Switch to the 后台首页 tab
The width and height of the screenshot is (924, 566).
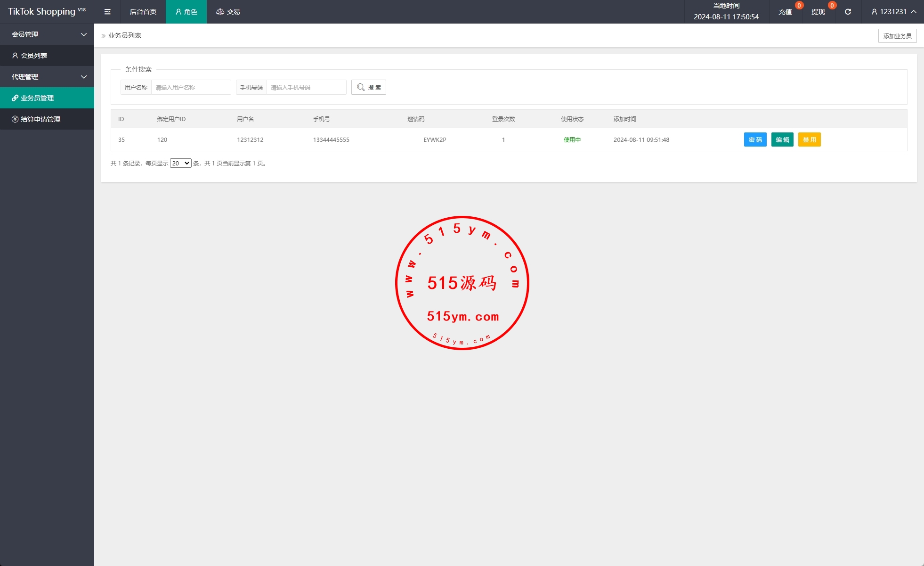(x=143, y=12)
